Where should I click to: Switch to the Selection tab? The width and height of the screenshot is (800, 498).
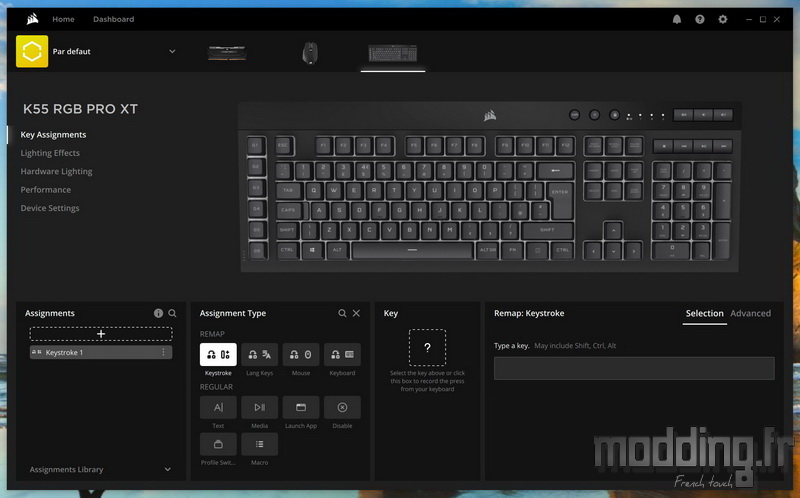coord(704,313)
